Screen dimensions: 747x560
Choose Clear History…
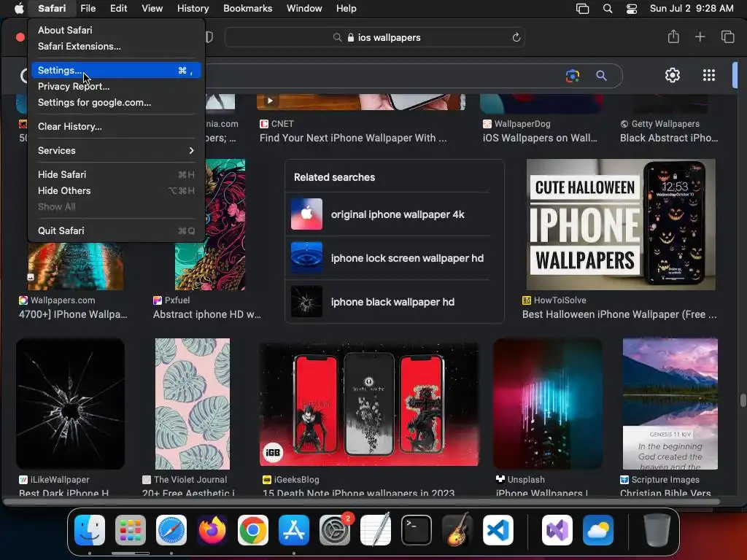(116, 127)
